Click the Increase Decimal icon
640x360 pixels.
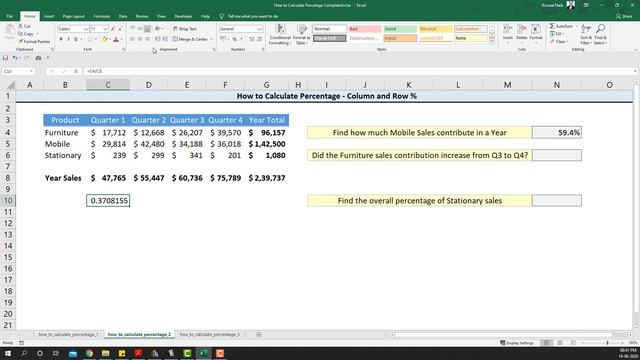[x=251, y=39]
